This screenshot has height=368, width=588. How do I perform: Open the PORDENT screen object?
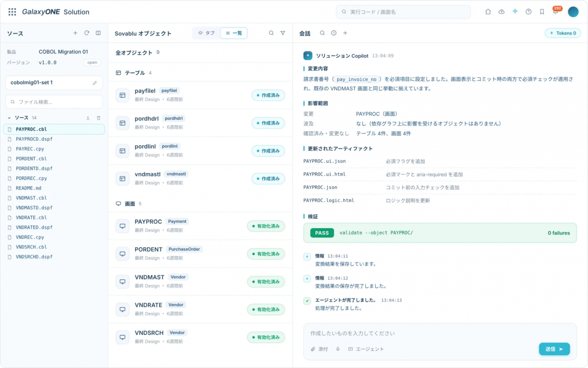pos(200,253)
